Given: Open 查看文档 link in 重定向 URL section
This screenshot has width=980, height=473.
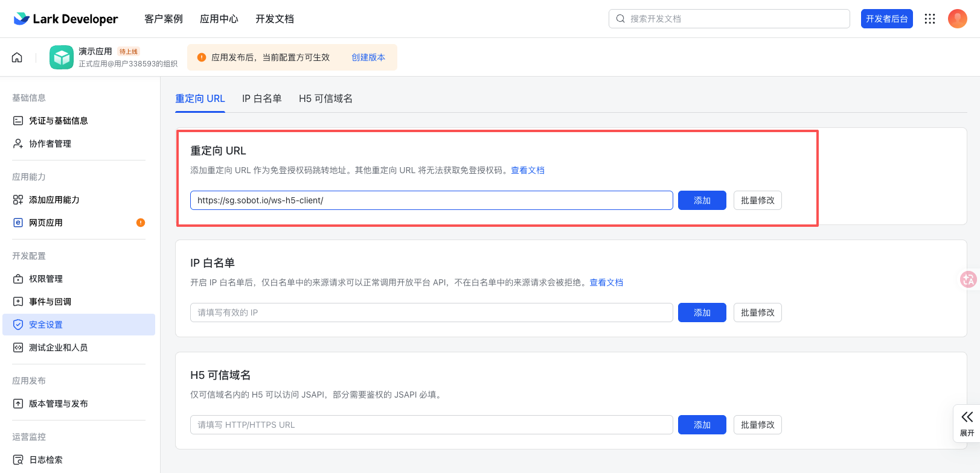Looking at the screenshot, I should [x=528, y=170].
